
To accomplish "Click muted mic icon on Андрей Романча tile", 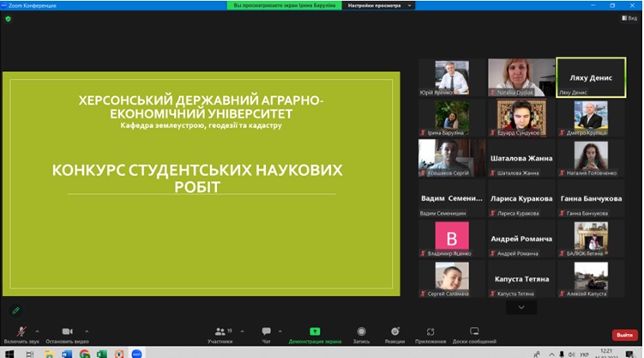I will [492, 253].
